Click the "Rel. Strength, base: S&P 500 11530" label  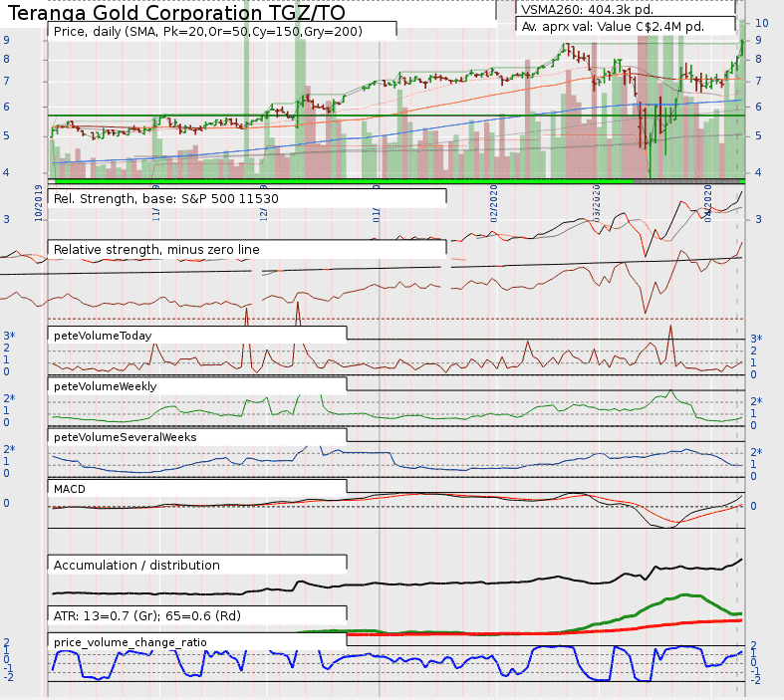[166, 199]
